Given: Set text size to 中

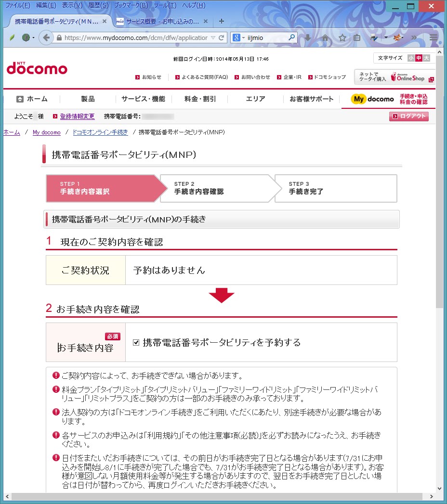Looking at the screenshot, I should coord(419,58).
